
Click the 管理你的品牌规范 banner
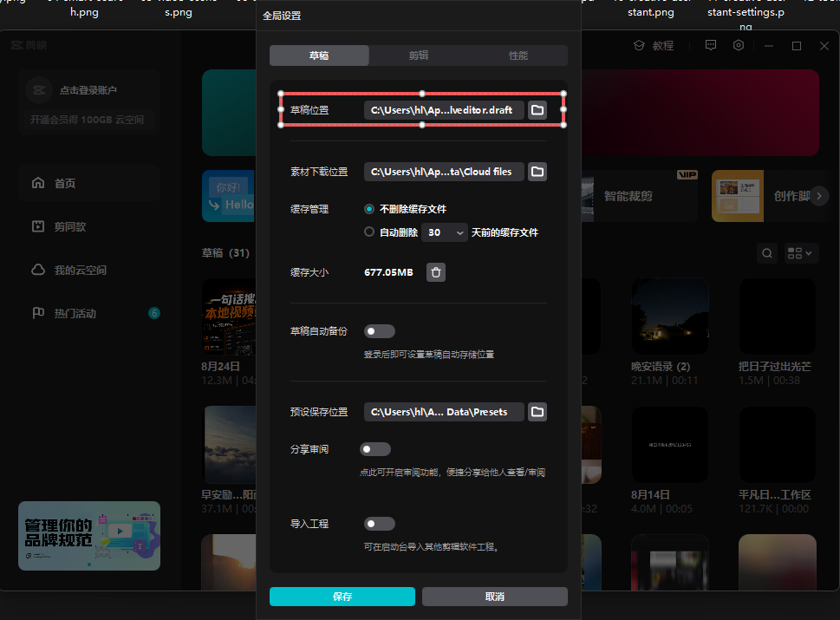coord(89,536)
